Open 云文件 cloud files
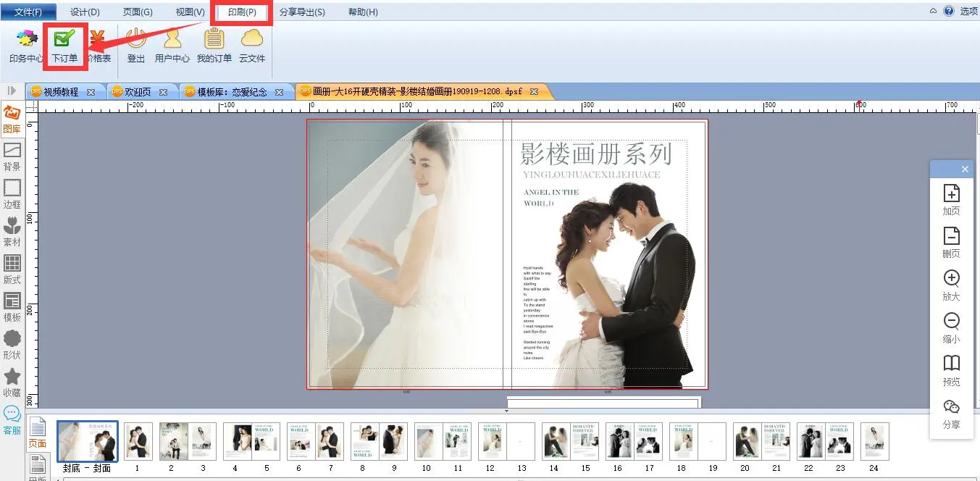 point(252,45)
